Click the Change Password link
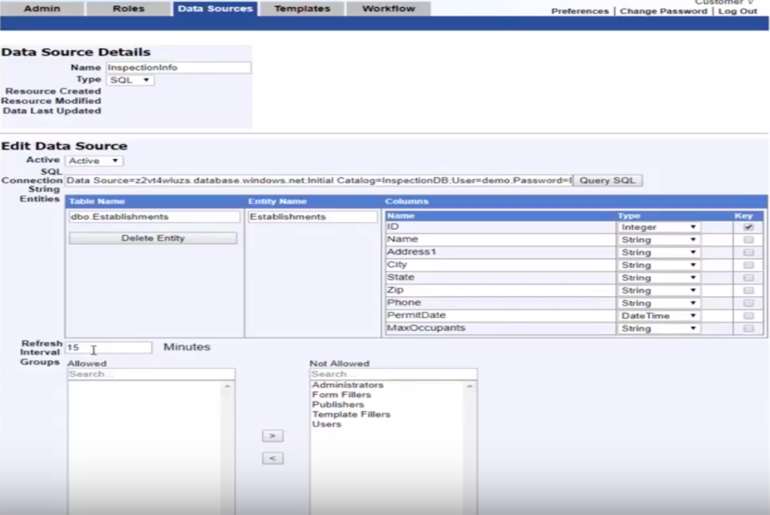This screenshot has height=515, width=770. tap(663, 11)
